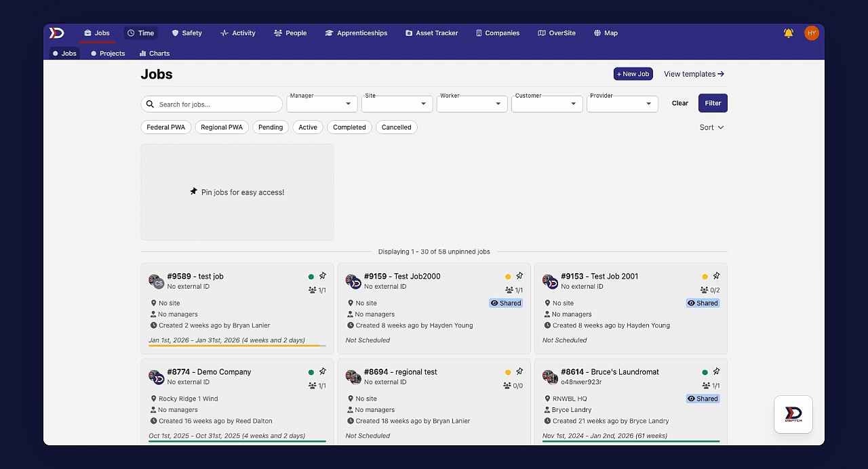The height and width of the screenshot is (469, 868).
Task: Open the Projects sub-tab
Action: (108, 53)
